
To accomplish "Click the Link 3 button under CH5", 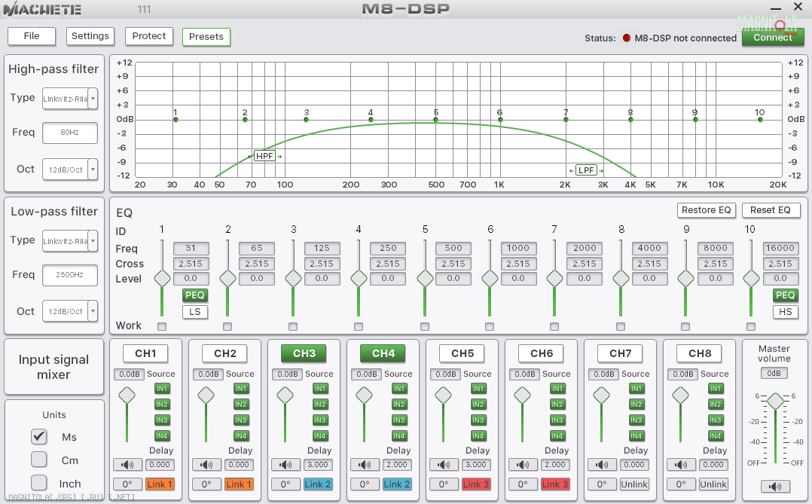I will pyautogui.click(x=476, y=484).
